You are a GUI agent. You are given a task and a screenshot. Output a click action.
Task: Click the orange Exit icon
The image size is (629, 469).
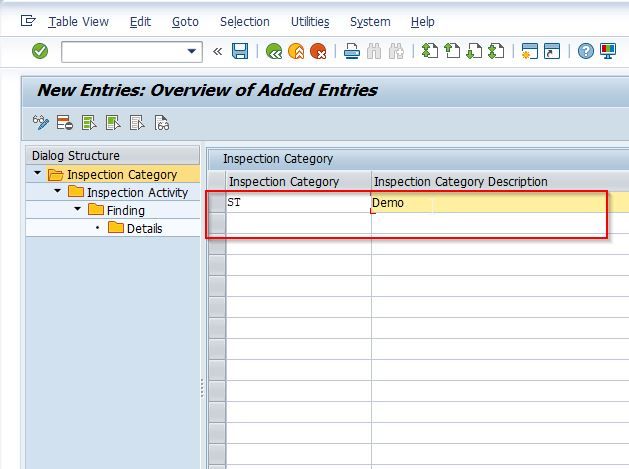(x=296, y=51)
